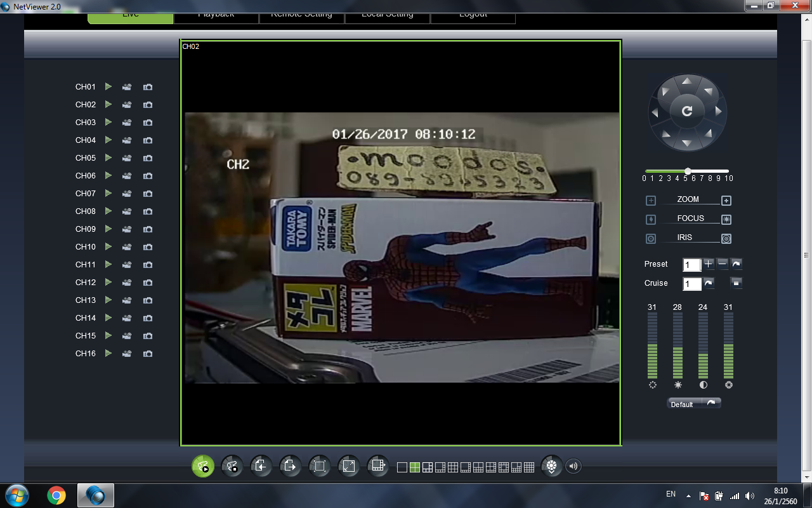812x508 pixels.
Task: Record channel CH09 video
Action: (x=127, y=229)
